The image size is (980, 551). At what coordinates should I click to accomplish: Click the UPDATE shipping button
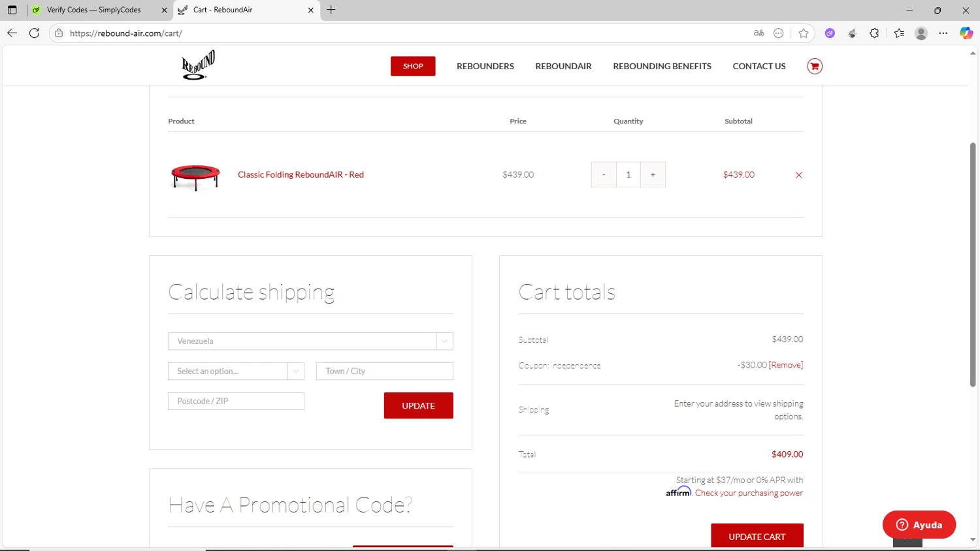[x=418, y=405]
